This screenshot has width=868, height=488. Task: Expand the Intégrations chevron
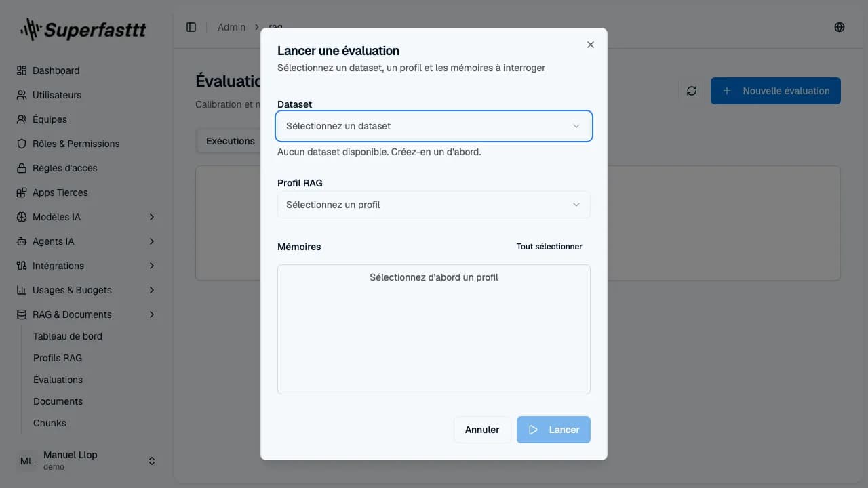(x=152, y=266)
